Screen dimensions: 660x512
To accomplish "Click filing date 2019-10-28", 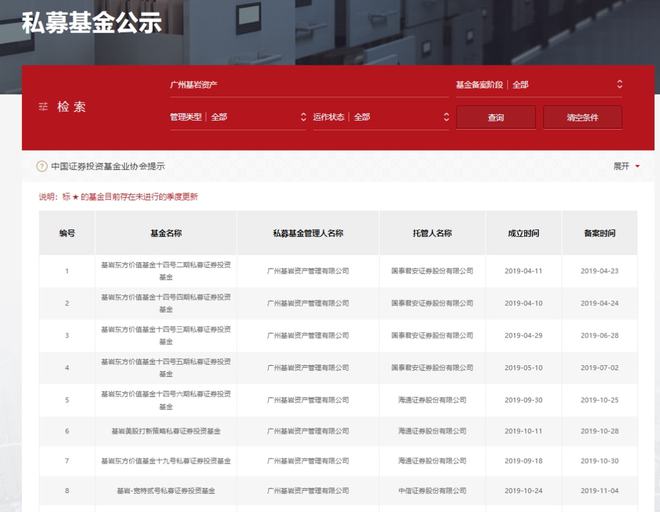I will pyautogui.click(x=600, y=431).
